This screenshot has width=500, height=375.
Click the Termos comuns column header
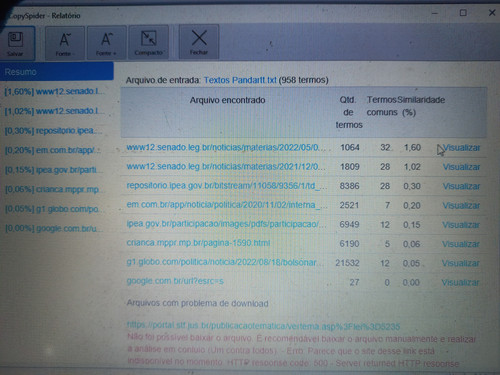pyautogui.click(x=382, y=106)
